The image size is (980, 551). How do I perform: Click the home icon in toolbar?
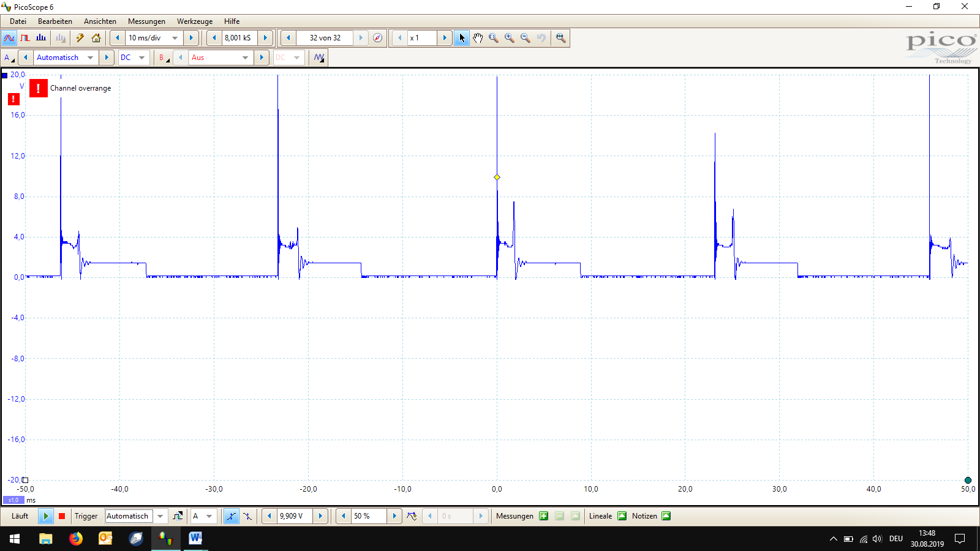[96, 38]
